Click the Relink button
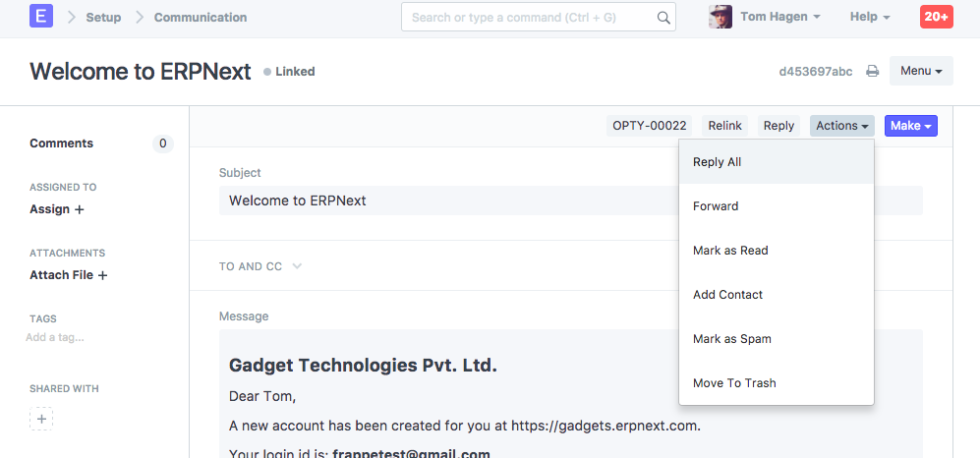The height and width of the screenshot is (458, 980). (x=725, y=126)
